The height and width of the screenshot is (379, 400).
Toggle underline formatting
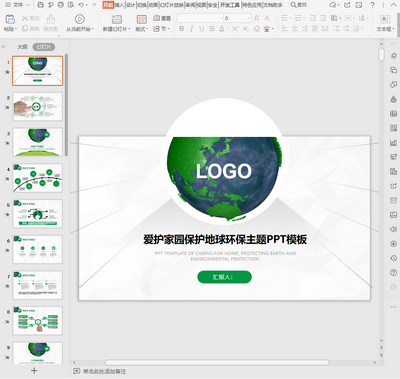[x=202, y=29]
